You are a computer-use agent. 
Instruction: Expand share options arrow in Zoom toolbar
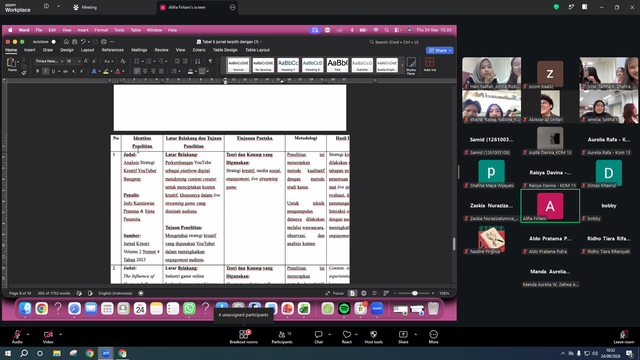pos(416,334)
